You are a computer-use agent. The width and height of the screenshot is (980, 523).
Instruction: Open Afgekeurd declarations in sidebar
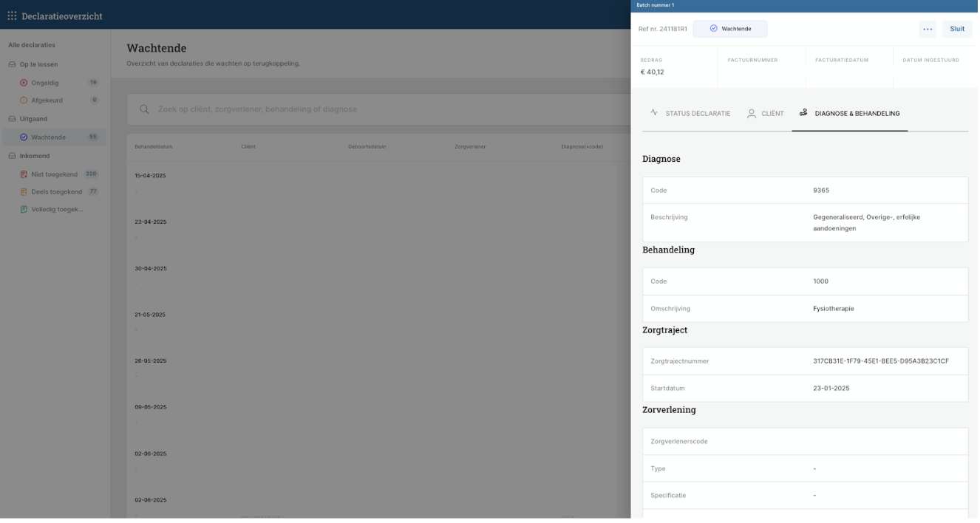(x=47, y=100)
